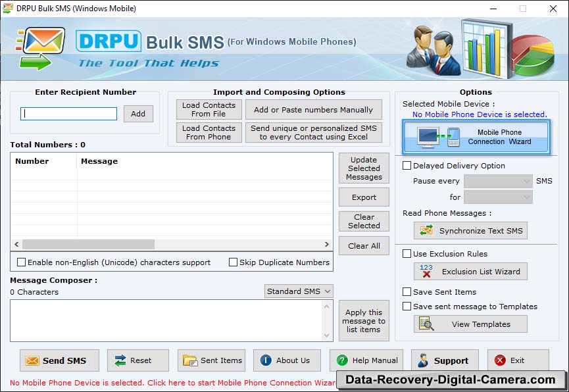Open the Sent Items button label

[222, 360]
